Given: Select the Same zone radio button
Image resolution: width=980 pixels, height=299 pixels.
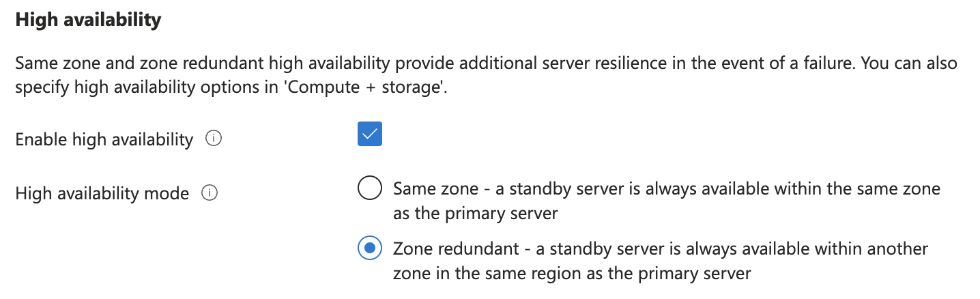Looking at the screenshot, I should point(370,188).
